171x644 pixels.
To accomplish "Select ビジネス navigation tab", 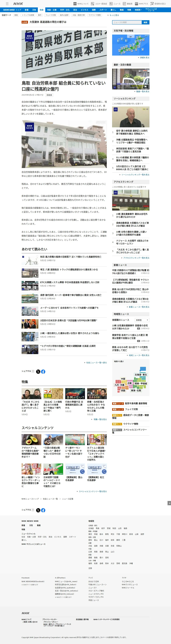I will 84,10.
